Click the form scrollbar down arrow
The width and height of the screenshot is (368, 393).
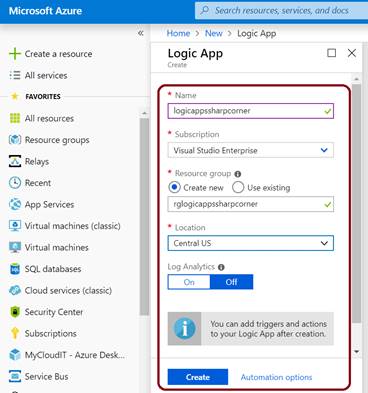click(x=356, y=351)
